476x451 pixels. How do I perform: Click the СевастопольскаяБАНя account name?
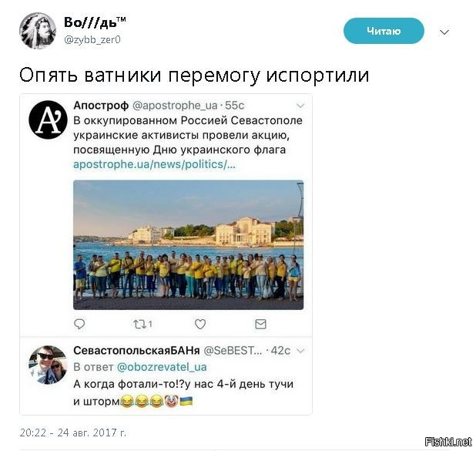pyautogui.click(x=136, y=351)
